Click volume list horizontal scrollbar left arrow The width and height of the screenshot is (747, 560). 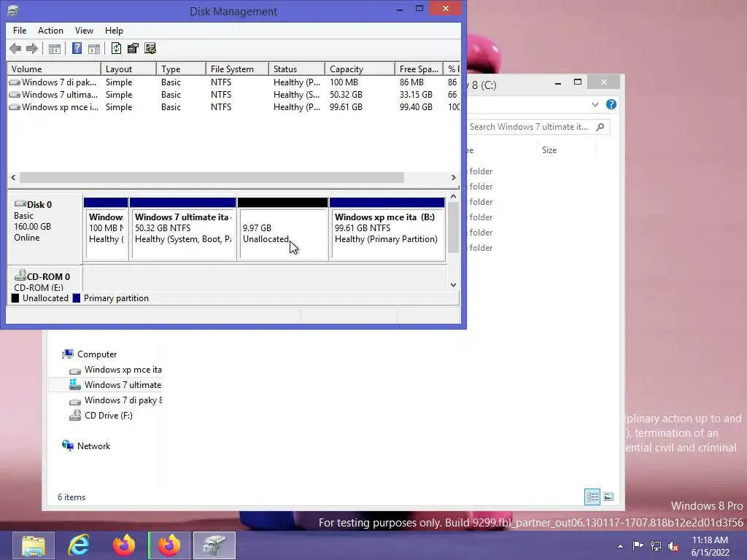(13, 177)
